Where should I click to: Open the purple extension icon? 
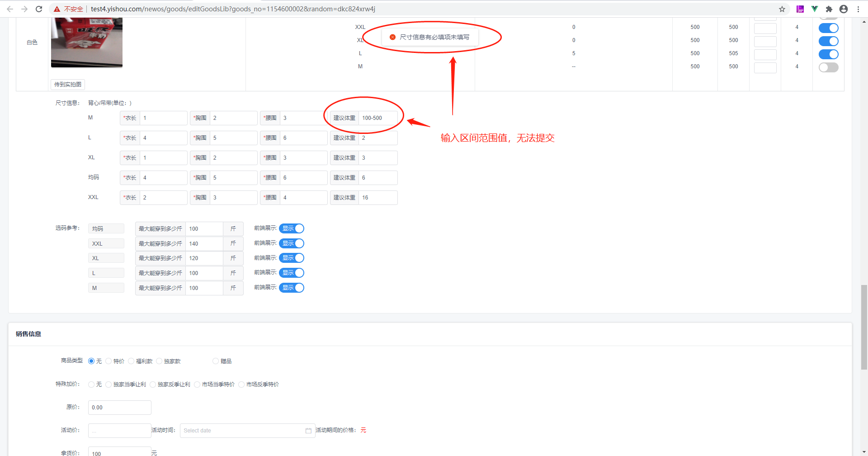[x=800, y=9]
